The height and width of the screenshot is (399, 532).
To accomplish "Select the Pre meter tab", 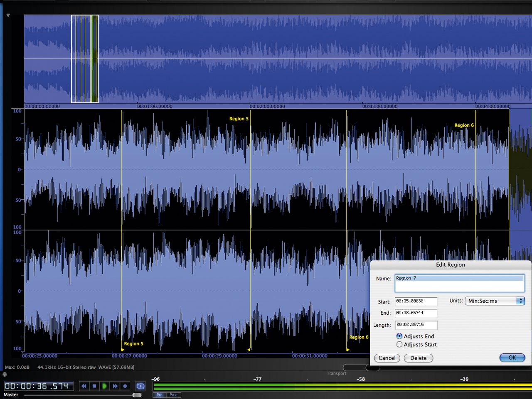I will [160, 395].
